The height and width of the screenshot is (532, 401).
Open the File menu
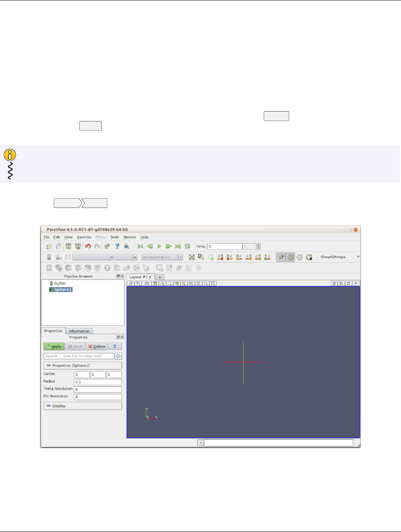47,237
